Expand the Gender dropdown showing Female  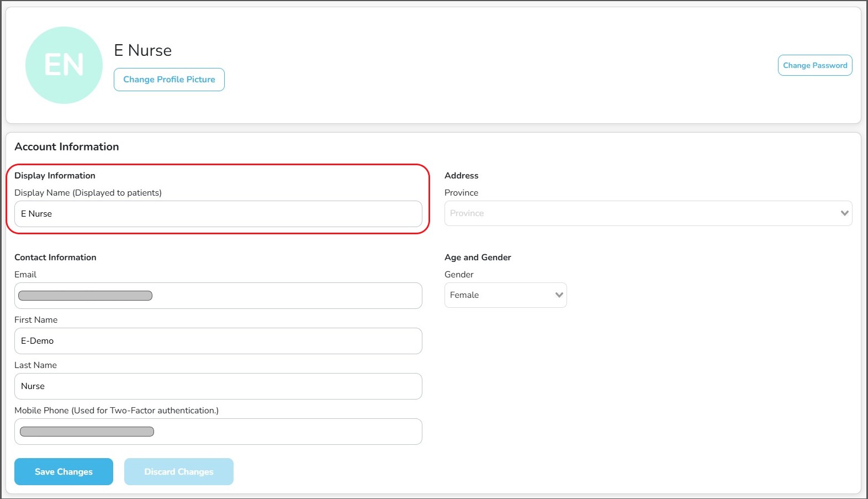pos(500,295)
